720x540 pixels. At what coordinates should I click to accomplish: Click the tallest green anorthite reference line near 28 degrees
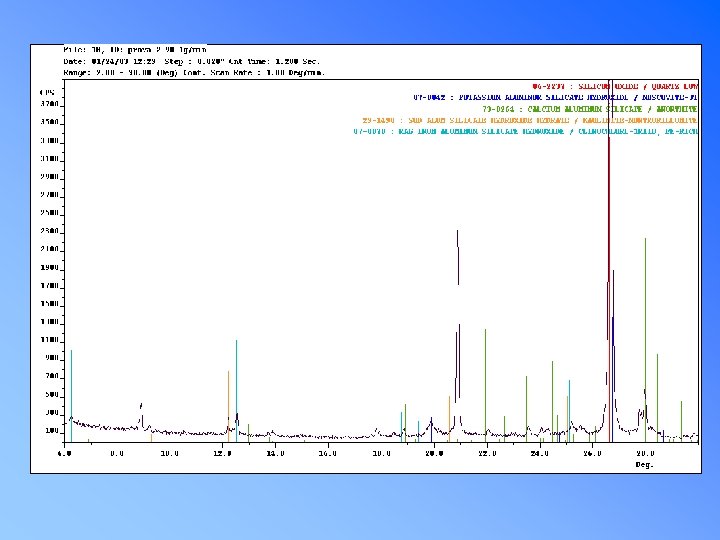645,340
